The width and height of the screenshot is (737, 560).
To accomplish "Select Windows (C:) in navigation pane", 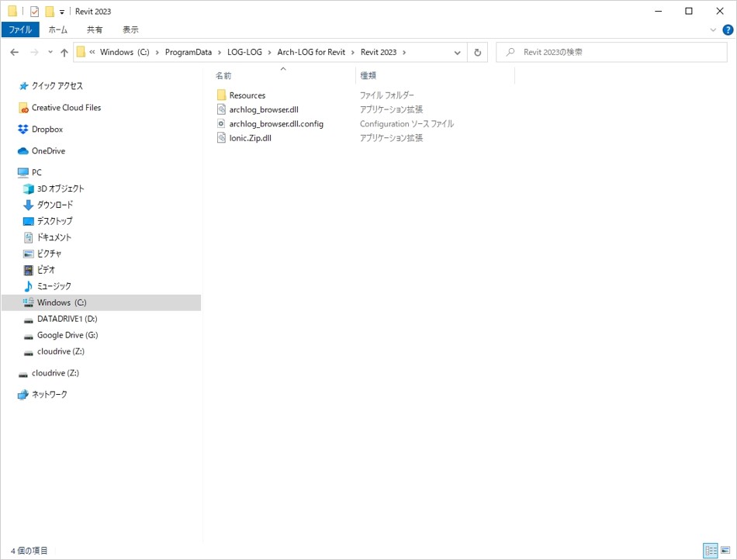I will click(x=102, y=302).
